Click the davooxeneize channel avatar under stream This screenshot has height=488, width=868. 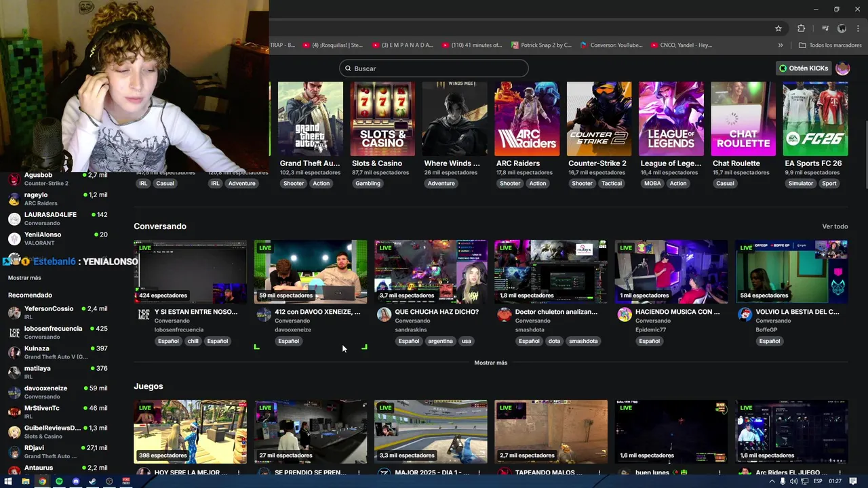[x=264, y=314]
